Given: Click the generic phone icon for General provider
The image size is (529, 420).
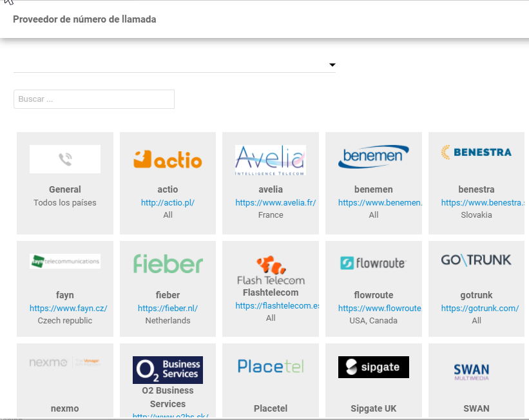Looking at the screenshot, I should pyautogui.click(x=64, y=158).
